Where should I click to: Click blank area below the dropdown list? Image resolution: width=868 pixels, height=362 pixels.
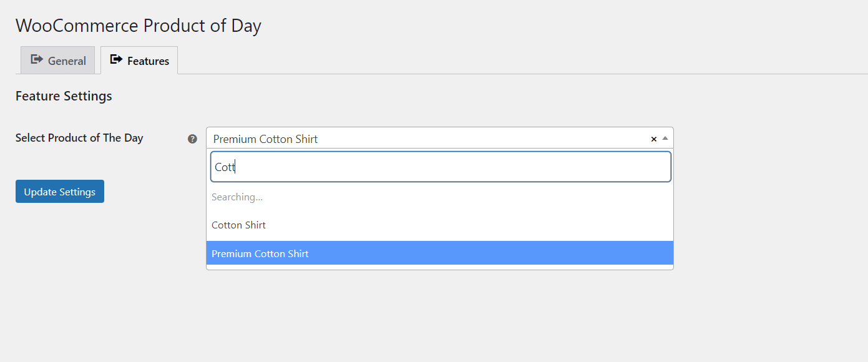[x=440, y=312]
